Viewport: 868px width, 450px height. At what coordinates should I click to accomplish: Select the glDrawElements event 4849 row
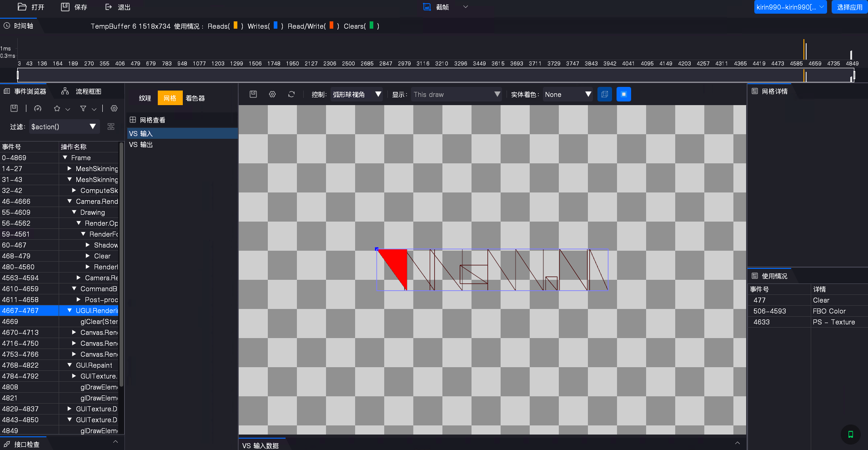click(x=59, y=431)
